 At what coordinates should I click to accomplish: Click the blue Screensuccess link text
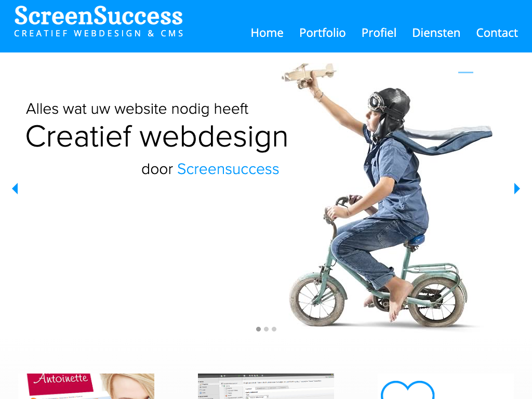point(228,169)
